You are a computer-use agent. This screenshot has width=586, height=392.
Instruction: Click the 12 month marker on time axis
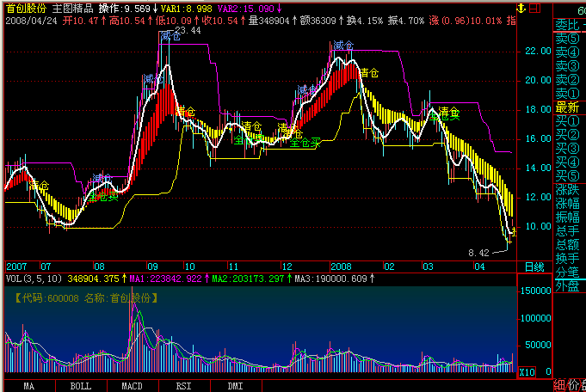tap(287, 266)
